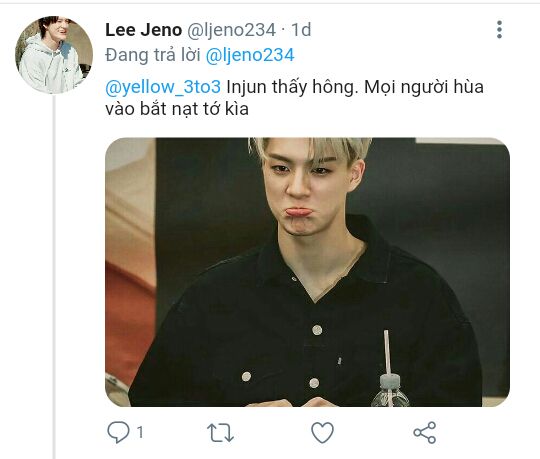Image resolution: width=540 pixels, height=459 pixels.
Task: Open Lee Jeno's round profile avatar
Action: [x=54, y=54]
